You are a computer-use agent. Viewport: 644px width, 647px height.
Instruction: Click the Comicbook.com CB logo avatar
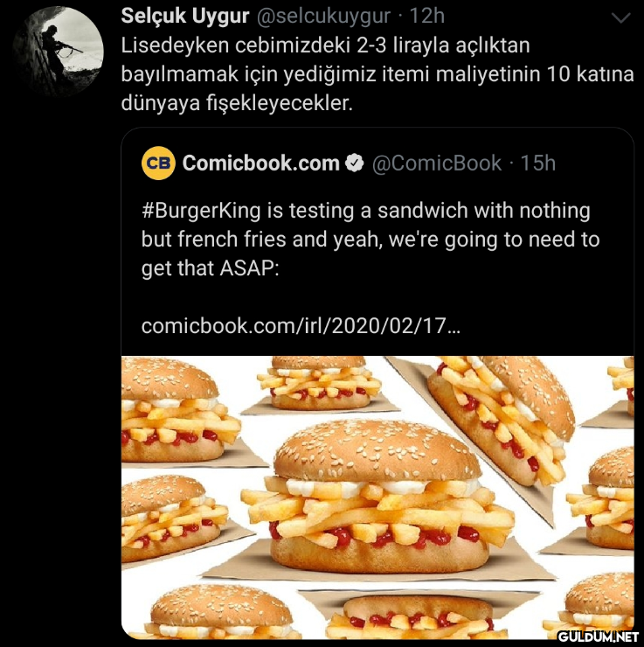tap(158, 163)
